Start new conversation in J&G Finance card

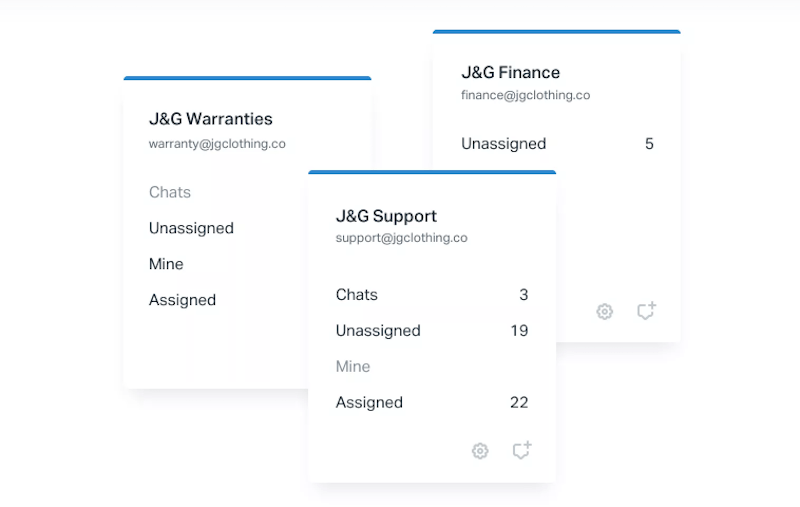646,311
